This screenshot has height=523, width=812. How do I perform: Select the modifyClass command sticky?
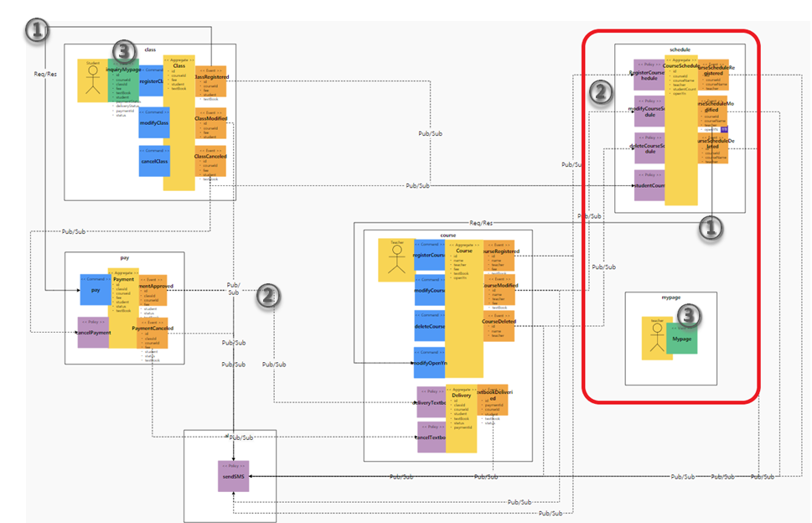(x=154, y=122)
